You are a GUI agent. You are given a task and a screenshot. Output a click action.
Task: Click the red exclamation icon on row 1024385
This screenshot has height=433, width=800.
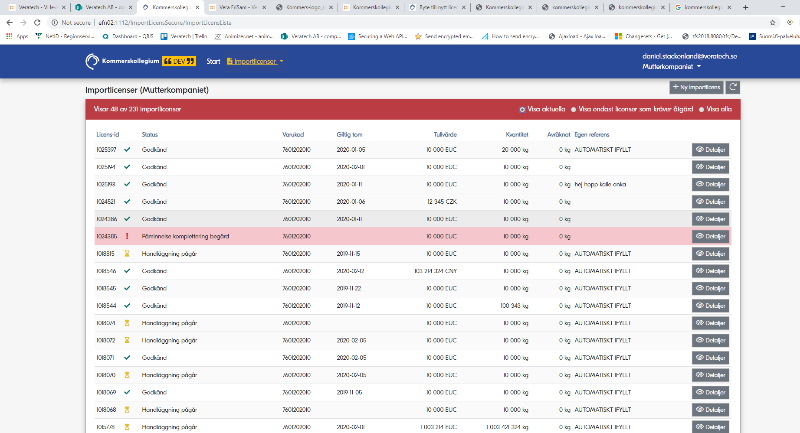[128, 236]
